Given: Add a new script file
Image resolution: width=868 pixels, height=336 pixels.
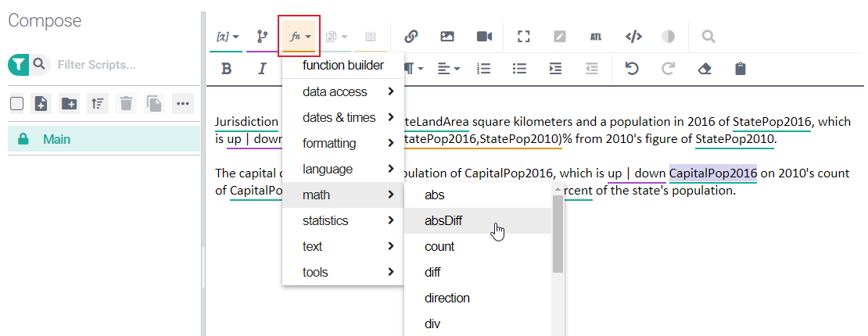Looking at the screenshot, I should click(41, 103).
